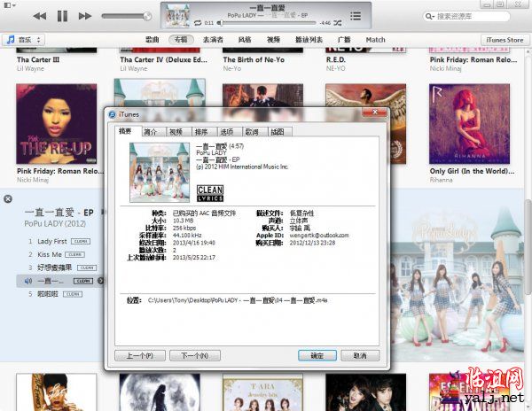The image size is (532, 411).
Task: Switch to the 歌词 tab in dialog
Action: (x=251, y=131)
